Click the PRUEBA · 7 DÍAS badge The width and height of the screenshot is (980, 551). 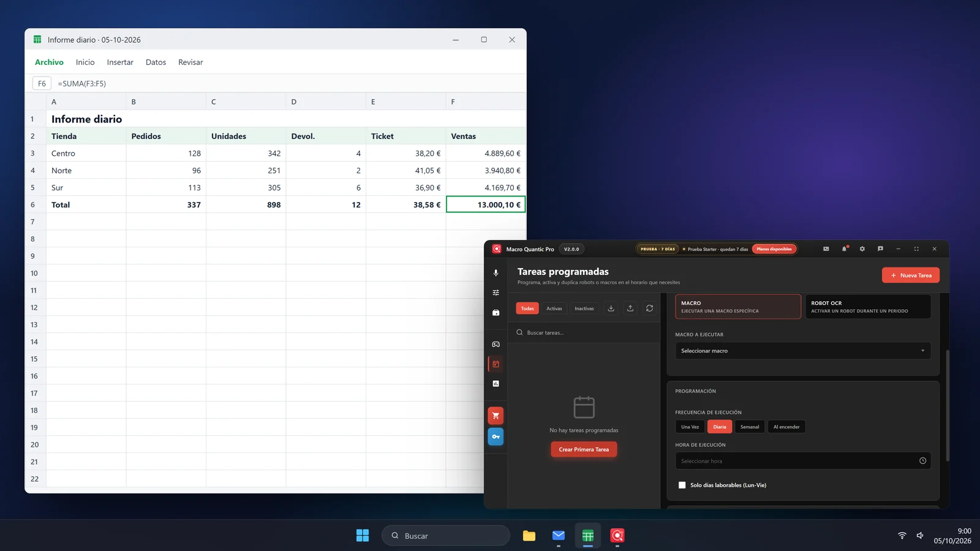pyautogui.click(x=658, y=249)
